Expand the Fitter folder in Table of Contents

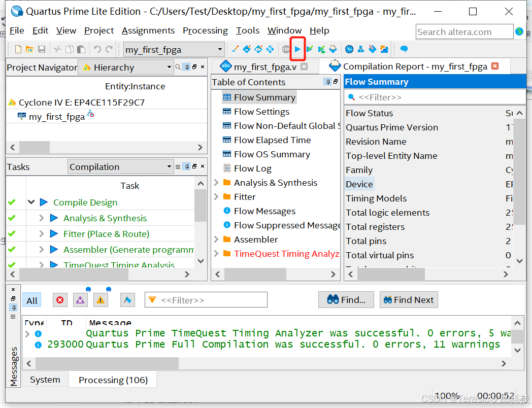point(216,197)
